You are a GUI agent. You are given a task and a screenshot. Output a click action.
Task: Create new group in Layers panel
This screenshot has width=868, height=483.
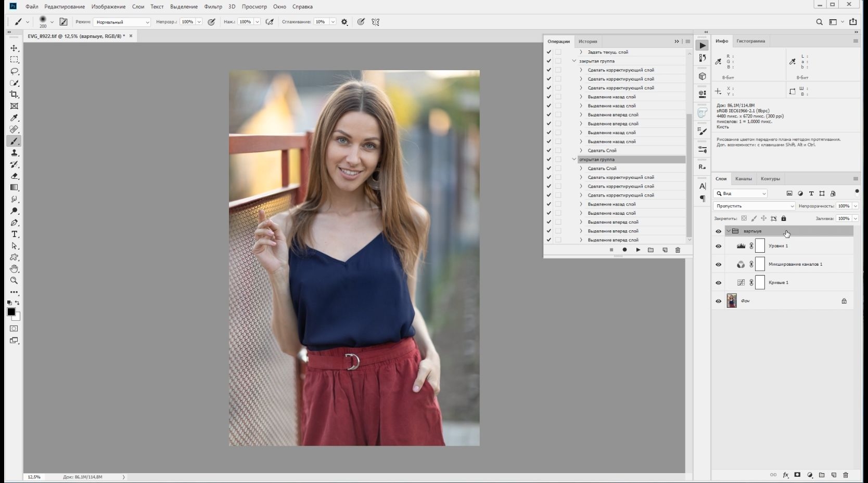[822, 475]
